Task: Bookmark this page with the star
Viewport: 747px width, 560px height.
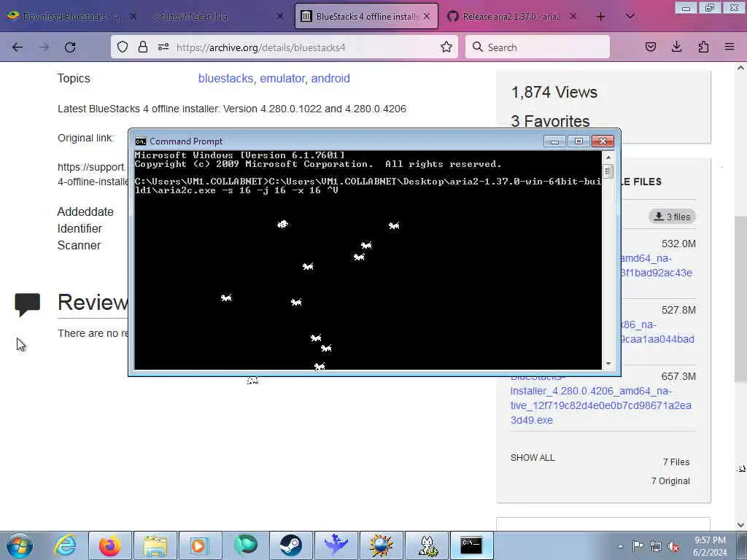Action: tap(446, 47)
